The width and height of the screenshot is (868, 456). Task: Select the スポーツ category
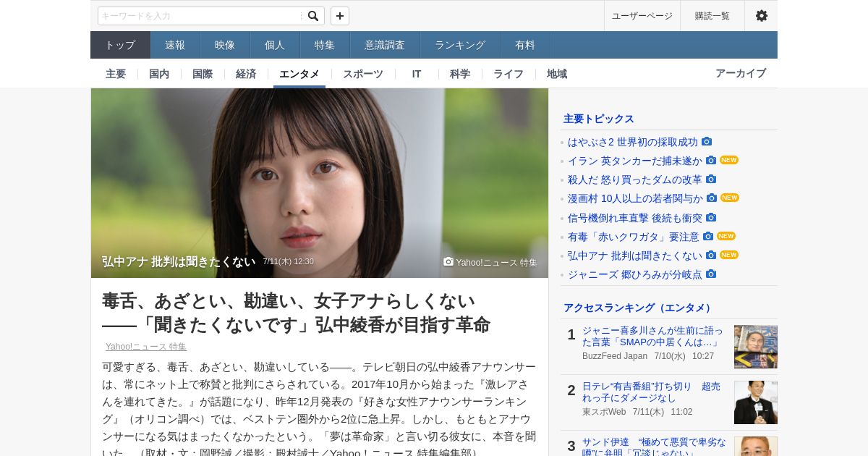pos(363,74)
